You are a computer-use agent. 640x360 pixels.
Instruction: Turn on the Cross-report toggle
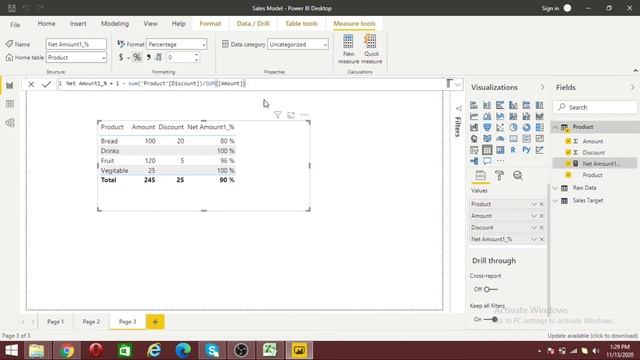(x=490, y=289)
